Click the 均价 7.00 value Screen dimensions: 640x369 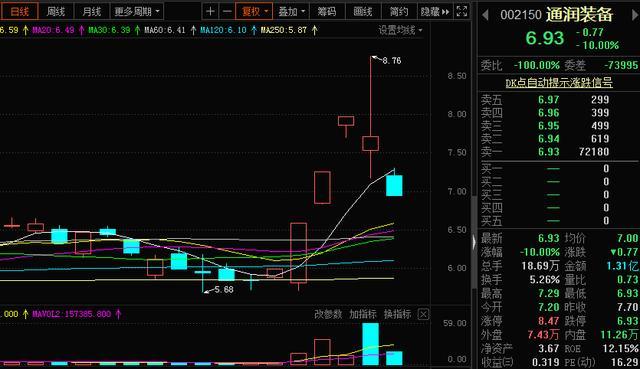[627, 238]
